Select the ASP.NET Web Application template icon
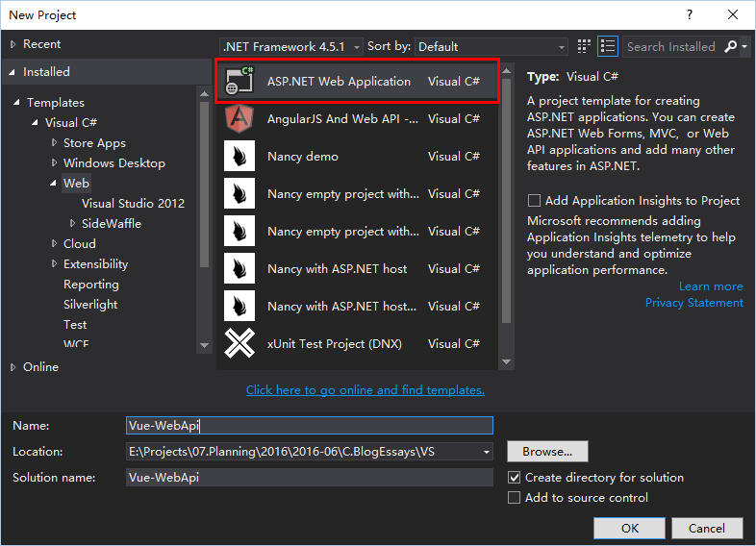Image resolution: width=756 pixels, height=546 pixels. [239, 81]
